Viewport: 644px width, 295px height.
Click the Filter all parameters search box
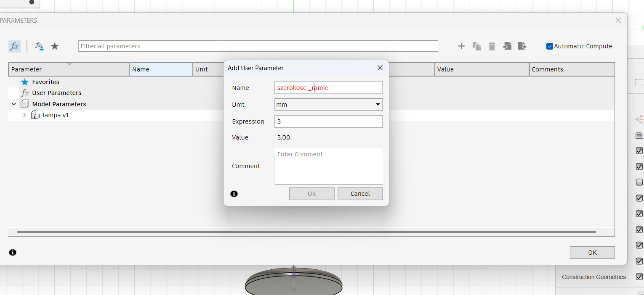tap(258, 46)
